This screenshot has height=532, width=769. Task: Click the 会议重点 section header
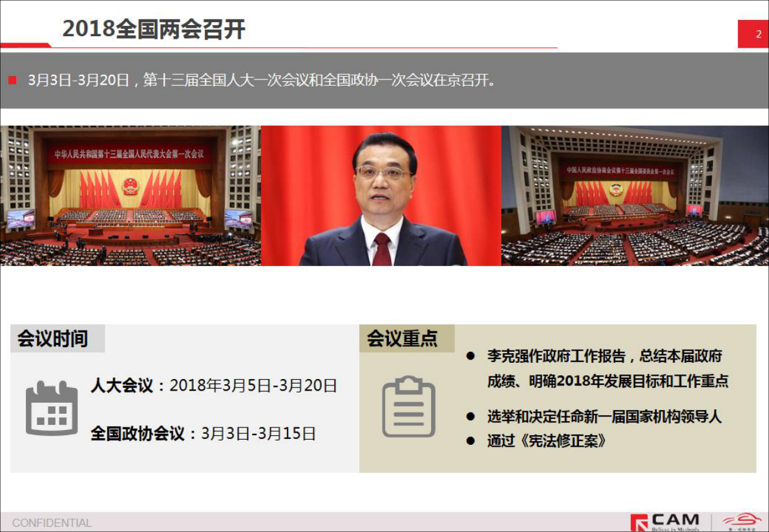point(402,338)
